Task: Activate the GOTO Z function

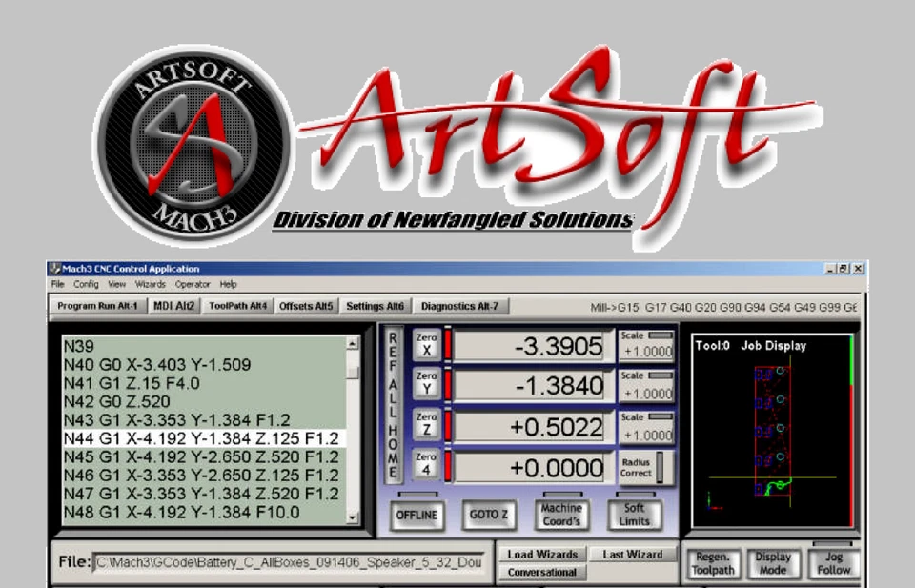Action: point(487,515)
